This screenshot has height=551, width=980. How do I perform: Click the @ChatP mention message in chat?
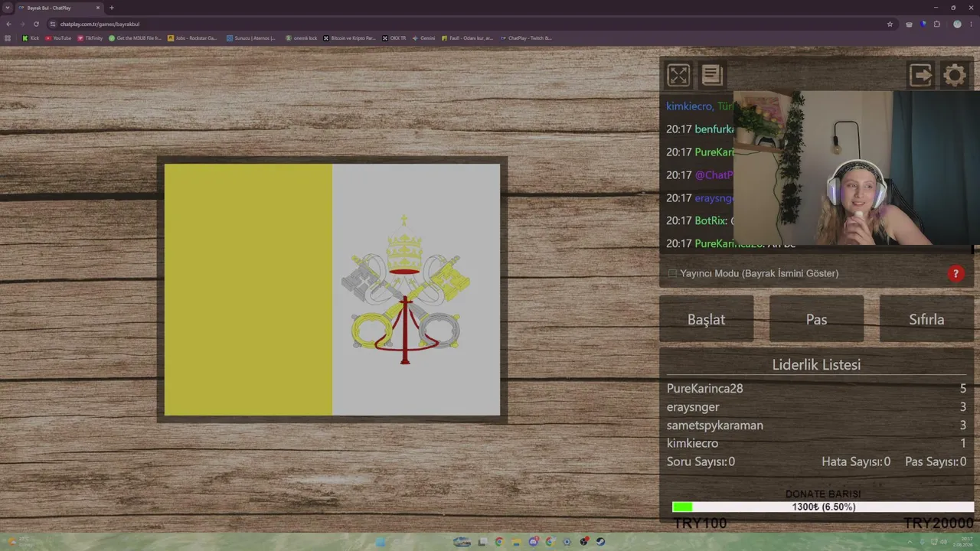tap(700, 175)
